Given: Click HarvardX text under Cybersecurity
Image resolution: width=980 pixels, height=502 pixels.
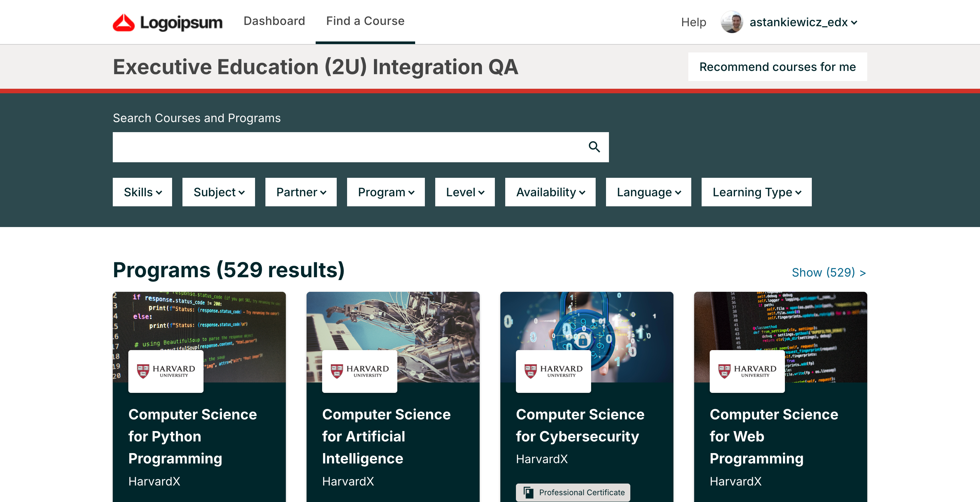Looking at the screenshot, I should 542,459.
